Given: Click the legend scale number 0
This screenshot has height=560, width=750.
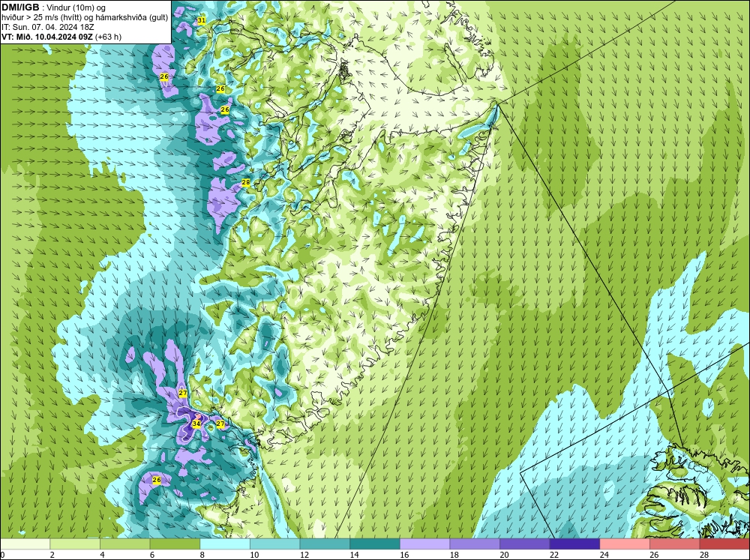Looking at the screenshot, I should point(2,555).
